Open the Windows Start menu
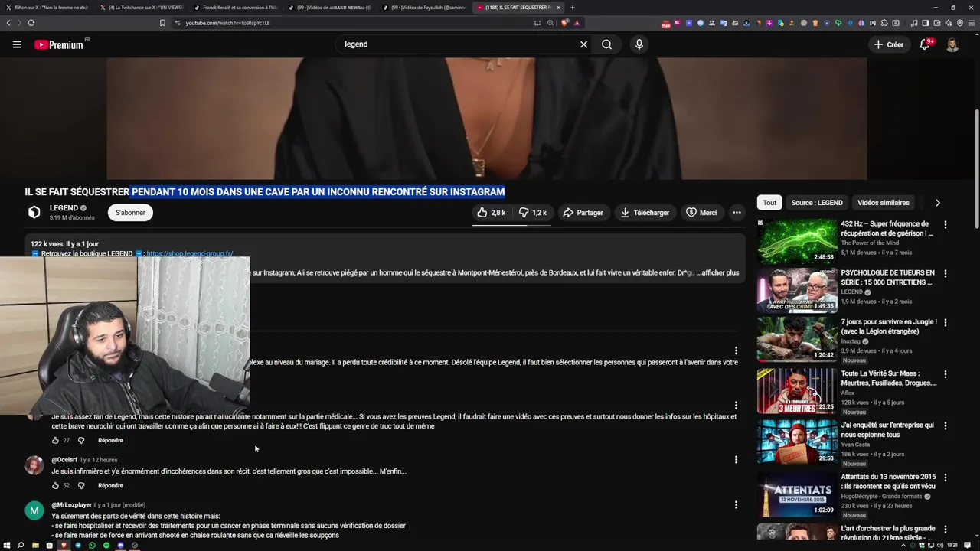 (6, 546)
